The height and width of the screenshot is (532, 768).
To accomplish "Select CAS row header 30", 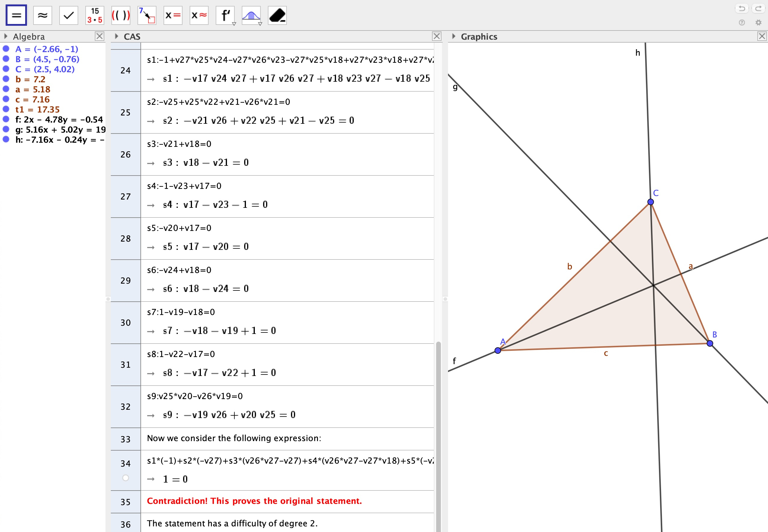I will (x=125, y=322).
